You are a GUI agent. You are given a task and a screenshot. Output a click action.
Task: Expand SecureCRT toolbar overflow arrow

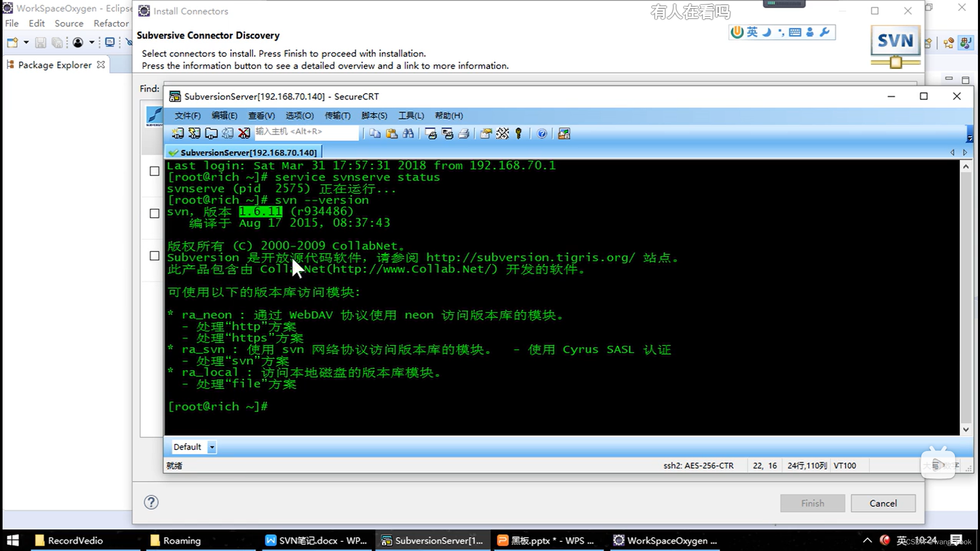(970, 134)
